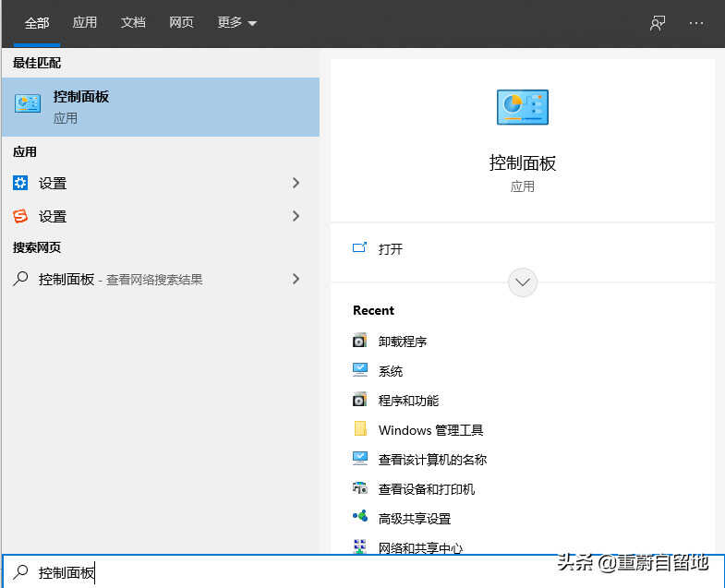Switch to the 应用 tab
The height and width of the screenshot is (588, 725).
pos(85,23)
